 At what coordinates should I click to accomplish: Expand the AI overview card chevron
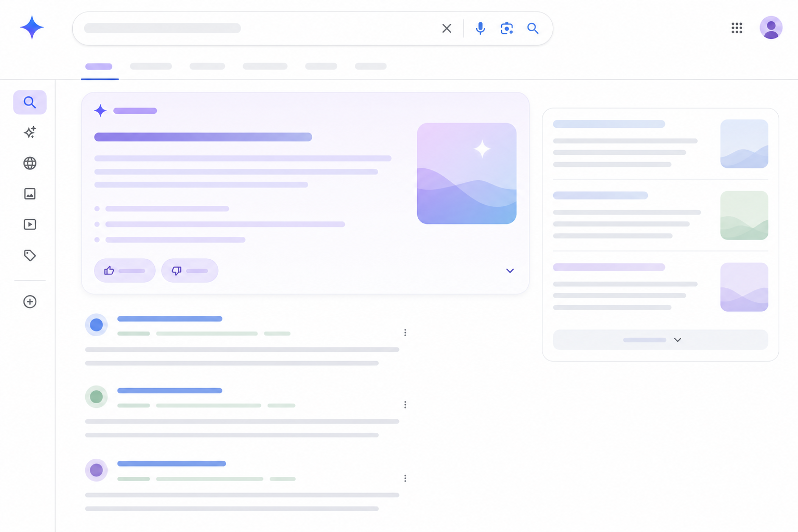click(510, 271)
